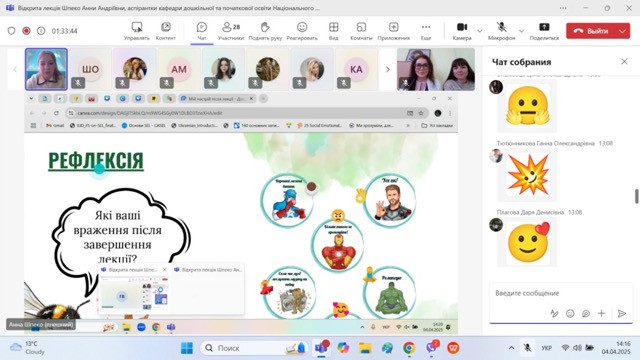Click the Hulk character circle on slide
This screenshot has width=640, height=360.
[x=389, y=293]
